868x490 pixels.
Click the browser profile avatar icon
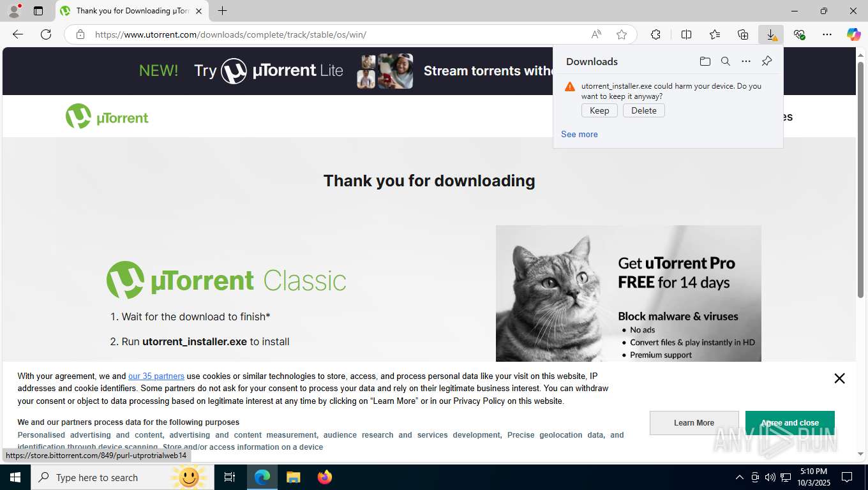coord(14,11)
